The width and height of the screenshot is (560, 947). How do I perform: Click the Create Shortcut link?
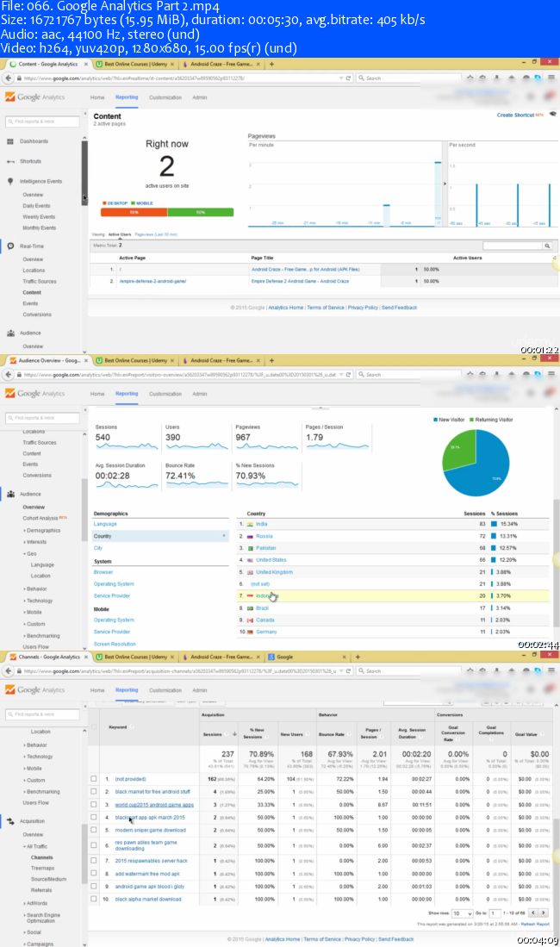click(x=515, y=115)
